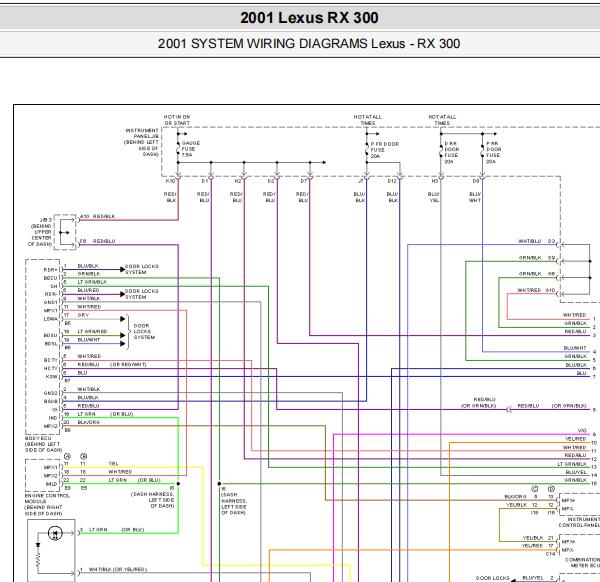
Task: Click the "2001 SYSTEM WIRING DIAGRAMS Lexus - RX 300" subtitle
Action: [309, 44]
